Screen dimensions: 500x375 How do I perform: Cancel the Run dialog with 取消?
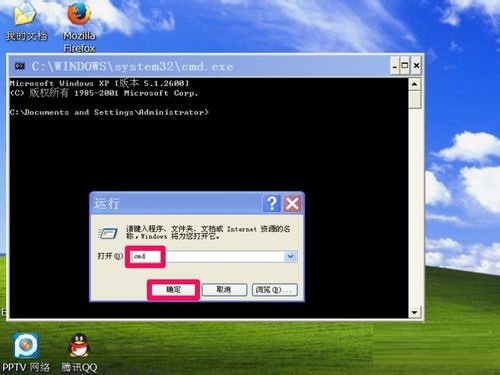tap(224, 290)
